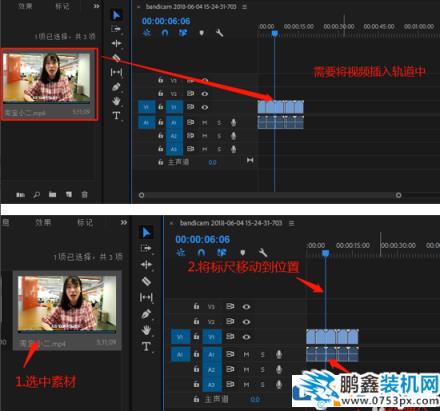Image resolution: width=440 pixels, height=411 pixels.
Task: Click source patch V1 in top timeline
Action: point(146,107)
